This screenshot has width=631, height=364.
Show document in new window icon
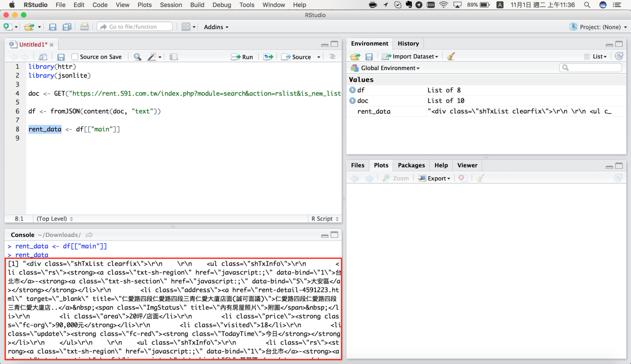[x=43, y=57]
